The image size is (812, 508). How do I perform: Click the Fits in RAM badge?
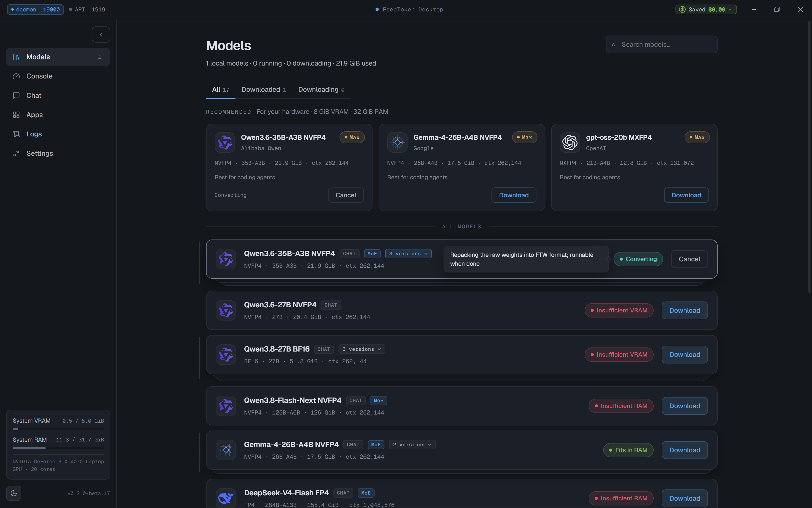click(x=628, y=450)
